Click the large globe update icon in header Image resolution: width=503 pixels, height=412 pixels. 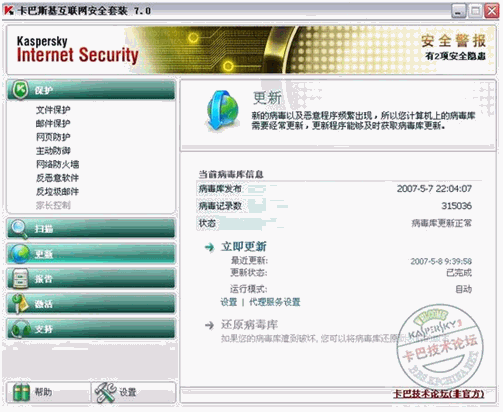point(222,110)
